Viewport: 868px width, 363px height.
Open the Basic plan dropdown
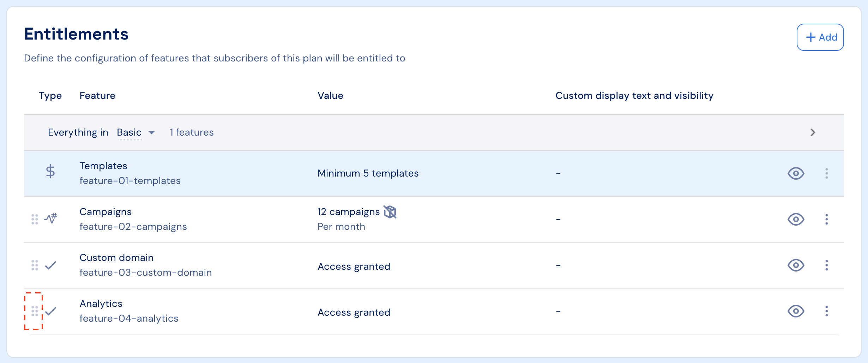136,132
